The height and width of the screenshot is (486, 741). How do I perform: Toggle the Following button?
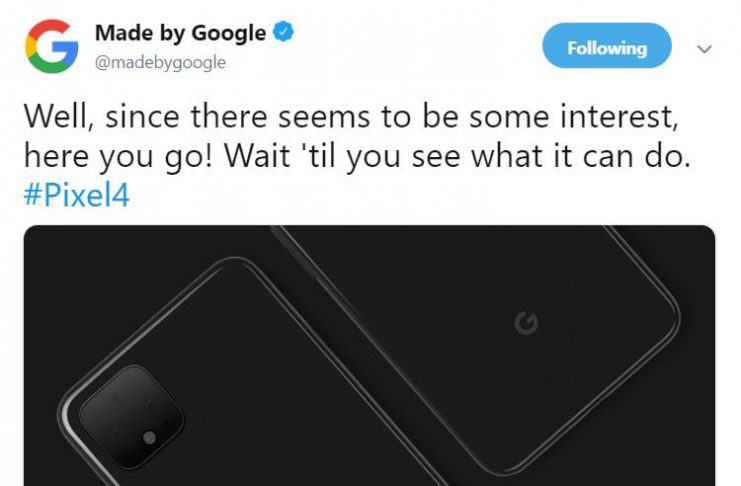point(607,46)
